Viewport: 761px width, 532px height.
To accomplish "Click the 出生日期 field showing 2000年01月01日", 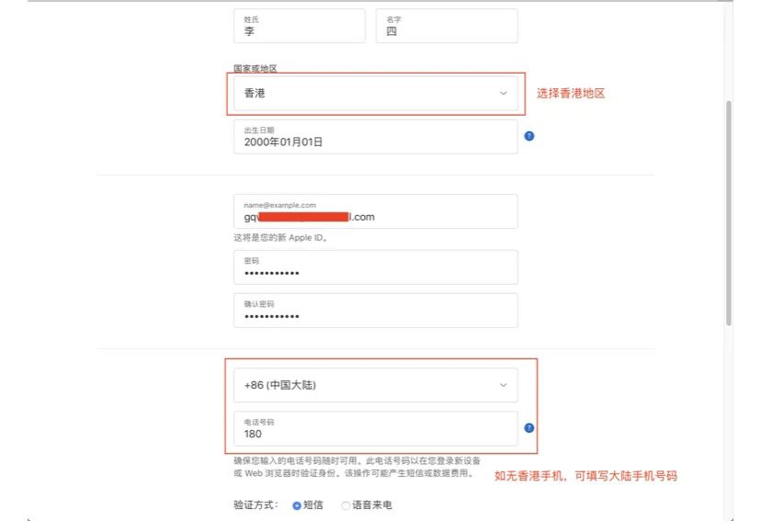I will (377, 139).
